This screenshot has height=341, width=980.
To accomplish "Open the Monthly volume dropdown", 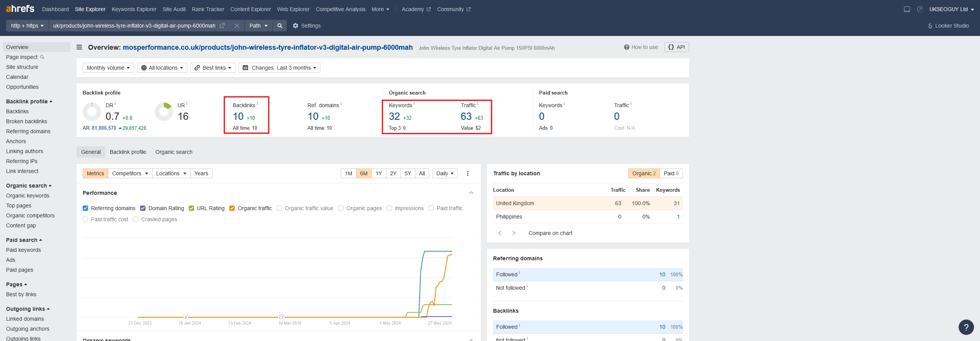I will [108, 68].
